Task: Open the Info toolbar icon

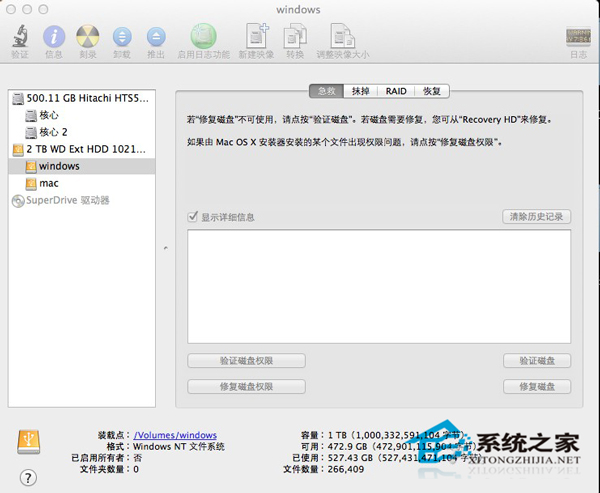Action: pos(54,37)
